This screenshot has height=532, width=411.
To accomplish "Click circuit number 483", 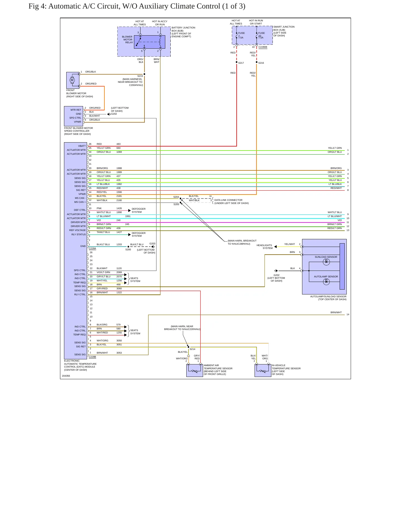I will 118,144.
